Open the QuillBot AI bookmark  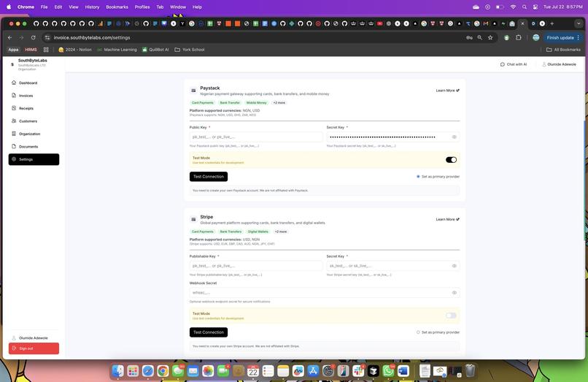click(x=155, y=50)
